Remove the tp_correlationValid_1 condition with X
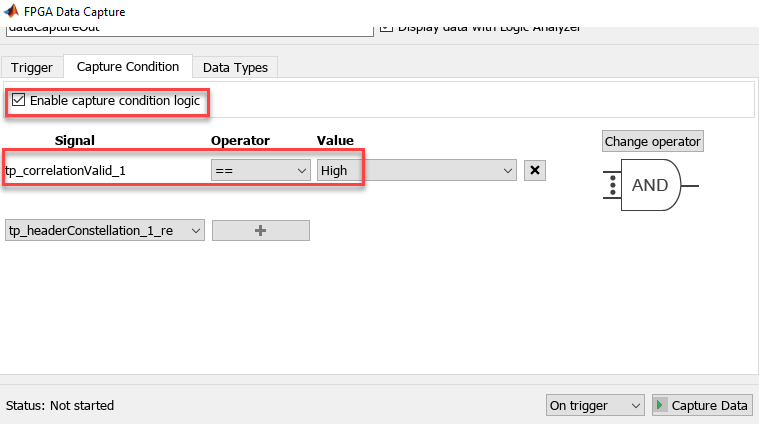The image size is (759, 424). pyautogui.click(x=535, y=170)
